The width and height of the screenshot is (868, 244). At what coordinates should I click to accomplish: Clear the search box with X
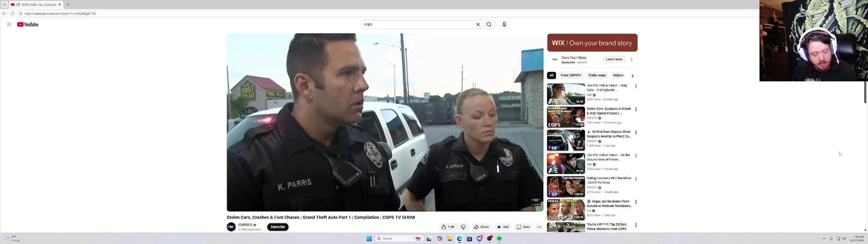(x=478, y=24)
